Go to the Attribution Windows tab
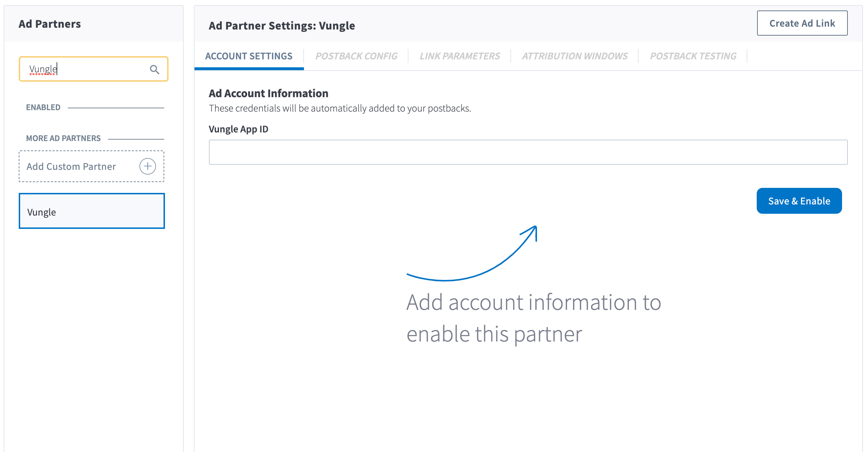The height and width of the screenshot is (452, 868). (574, 56)
